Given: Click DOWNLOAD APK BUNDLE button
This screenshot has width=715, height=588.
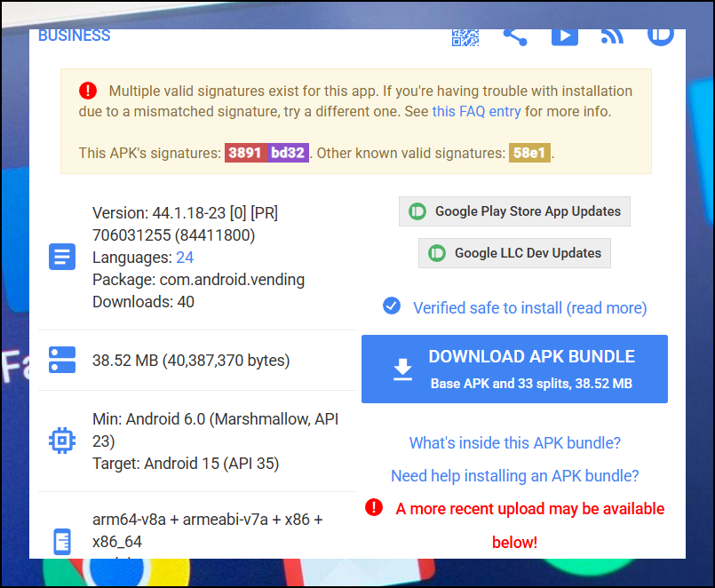Looking at the screenshot, I should point(514,369).
